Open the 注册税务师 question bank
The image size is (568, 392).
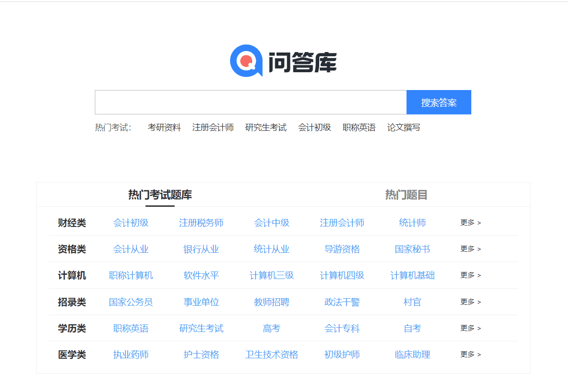201,223
